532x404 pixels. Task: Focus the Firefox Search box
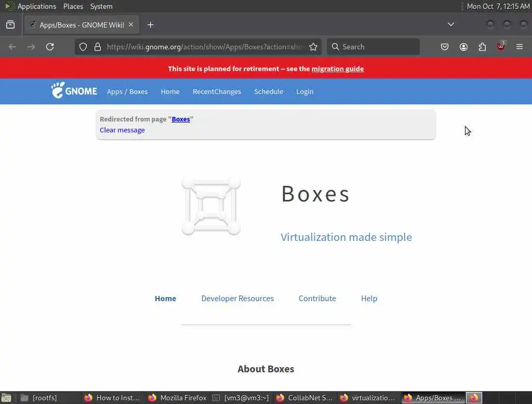[x=373, y=47]
